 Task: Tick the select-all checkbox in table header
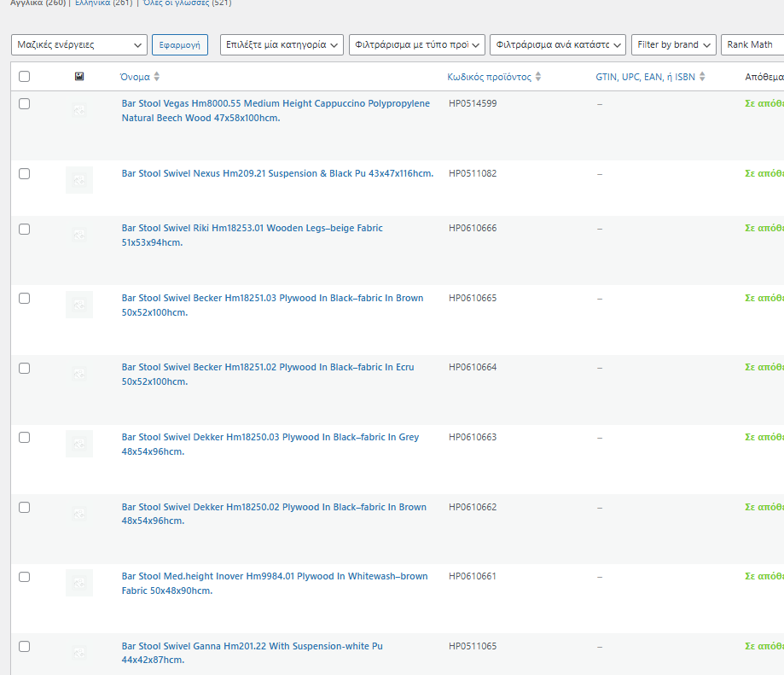tap(24, 77)
